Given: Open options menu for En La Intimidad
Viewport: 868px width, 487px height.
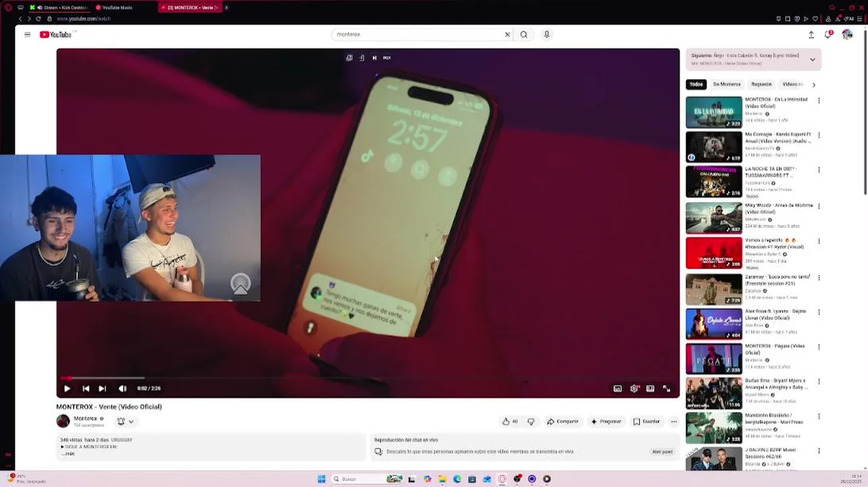Looking at the screenshot, I should coord(819,100).
